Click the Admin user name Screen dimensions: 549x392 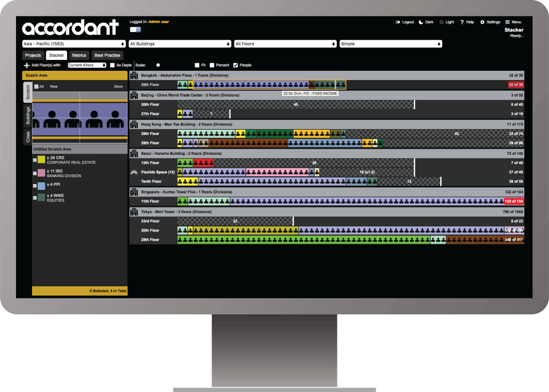[158, 22]
